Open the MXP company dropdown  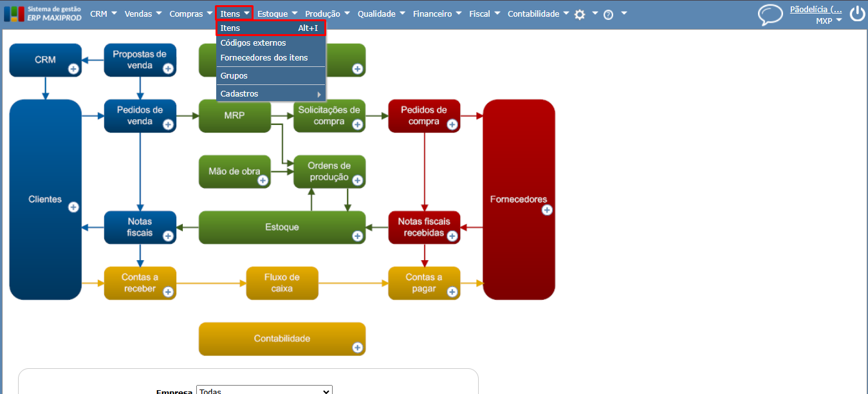(829, 21)
